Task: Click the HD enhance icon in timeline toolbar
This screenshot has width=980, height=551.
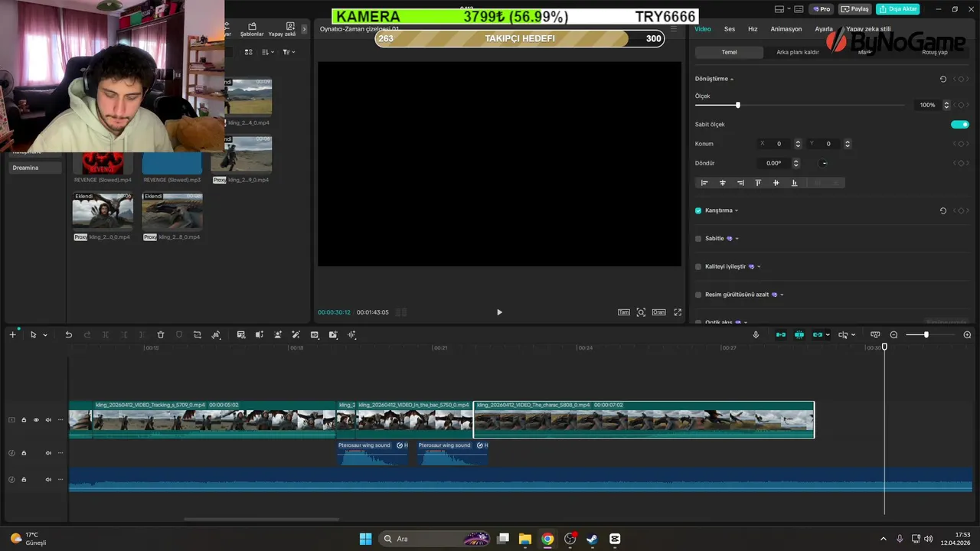Action: (x=315, y=335)
